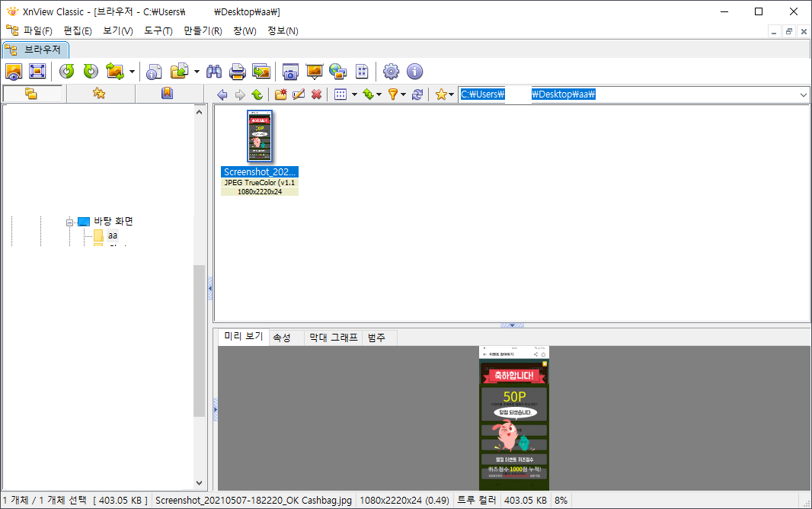Screen dimensions: 812x509
Task: Open the 창(W) menu
Action: tap(245, 31)
